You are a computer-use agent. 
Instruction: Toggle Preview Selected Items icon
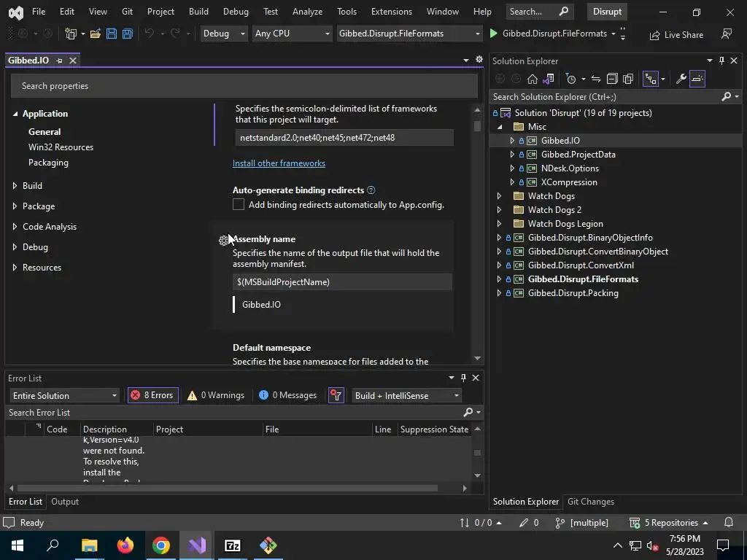(697, 79)
